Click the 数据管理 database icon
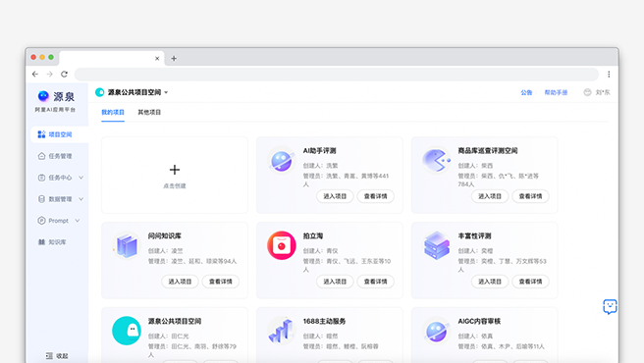The width and height of the screenshot is (644, 363). (x=41, y=199)
